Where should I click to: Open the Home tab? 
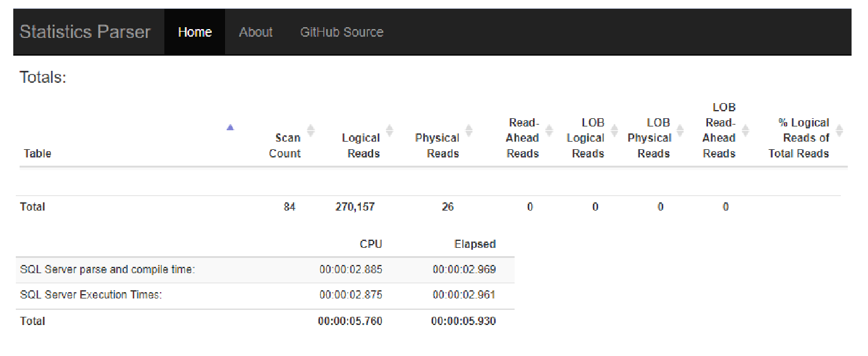(195, 32)
